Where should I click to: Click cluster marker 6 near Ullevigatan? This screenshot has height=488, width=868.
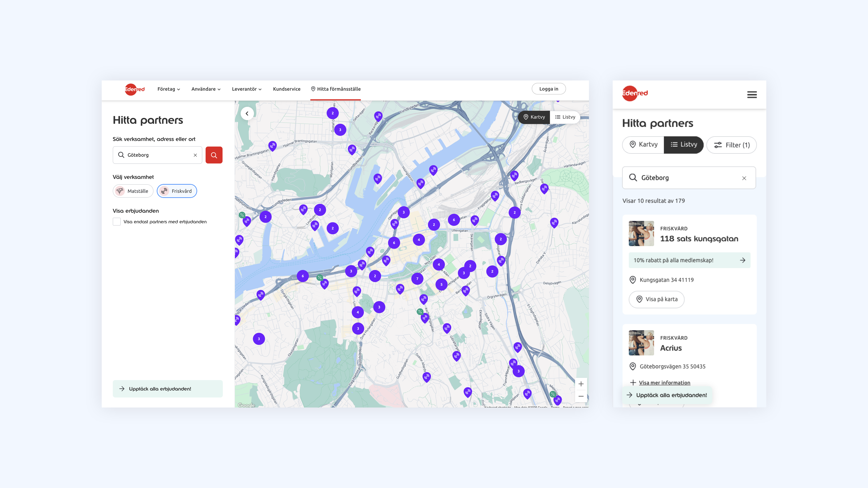click(x=454, y=220)
